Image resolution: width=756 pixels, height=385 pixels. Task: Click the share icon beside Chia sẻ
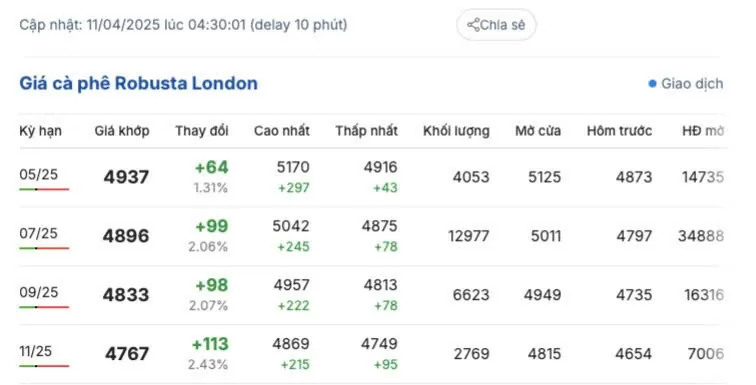(x=473, y=25)
